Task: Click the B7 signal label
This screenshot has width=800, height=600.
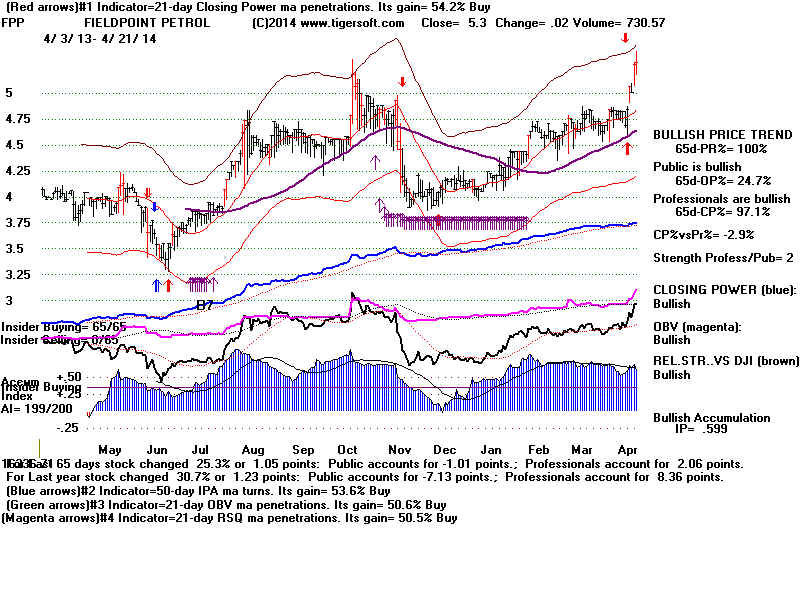Action: click(x=205, y=306)
